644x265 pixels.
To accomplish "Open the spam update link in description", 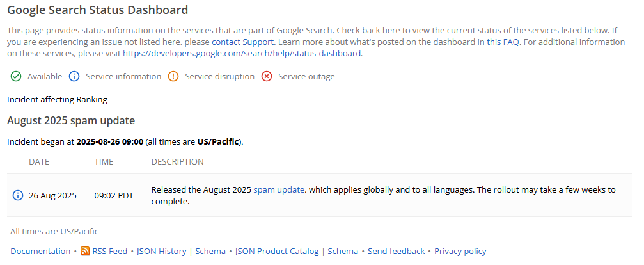I will (279, 190).
